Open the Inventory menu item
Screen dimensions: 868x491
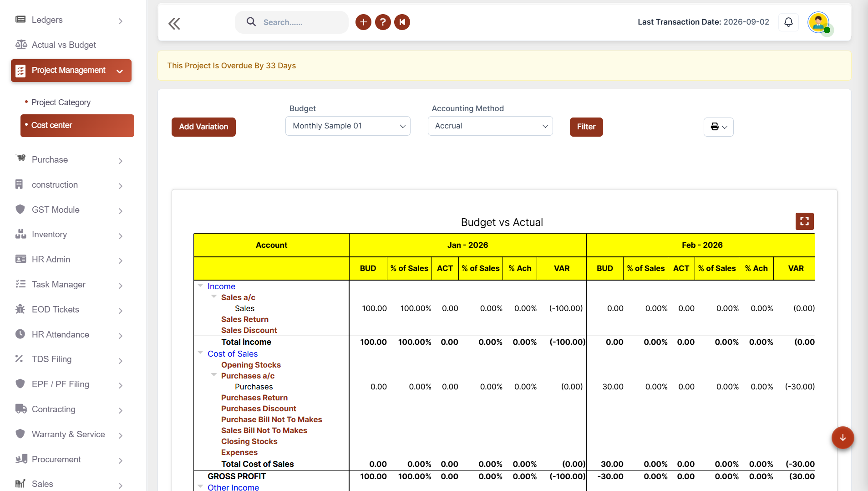49,234
